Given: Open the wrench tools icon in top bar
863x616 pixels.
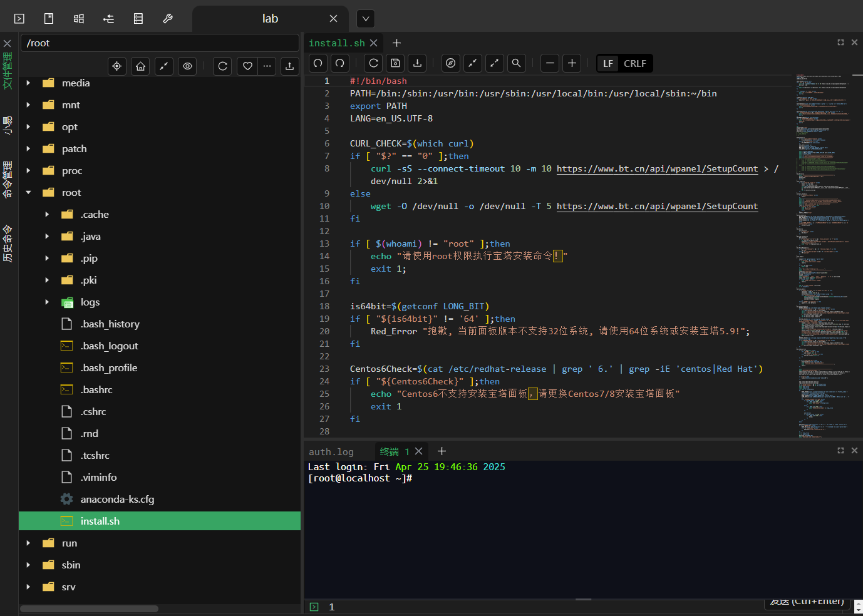Looking at the screenshot, I should (x=168, y=19).
